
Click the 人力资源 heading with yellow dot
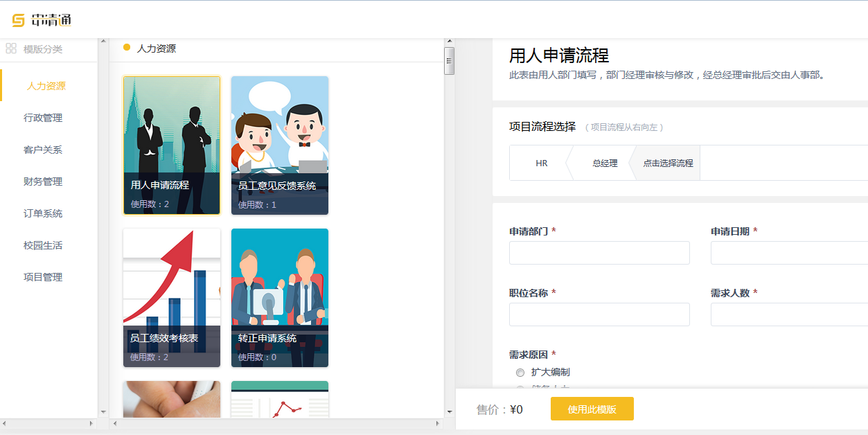click(150, 48)
